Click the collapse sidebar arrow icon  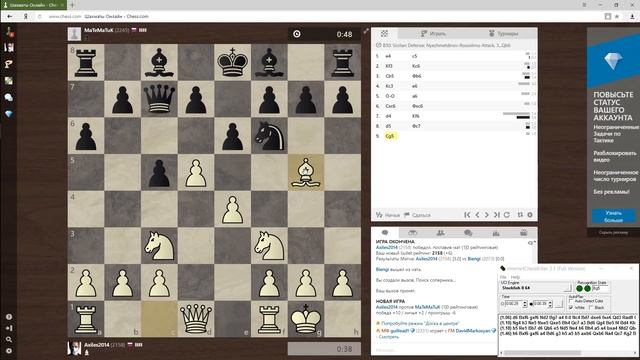[9, 328]
